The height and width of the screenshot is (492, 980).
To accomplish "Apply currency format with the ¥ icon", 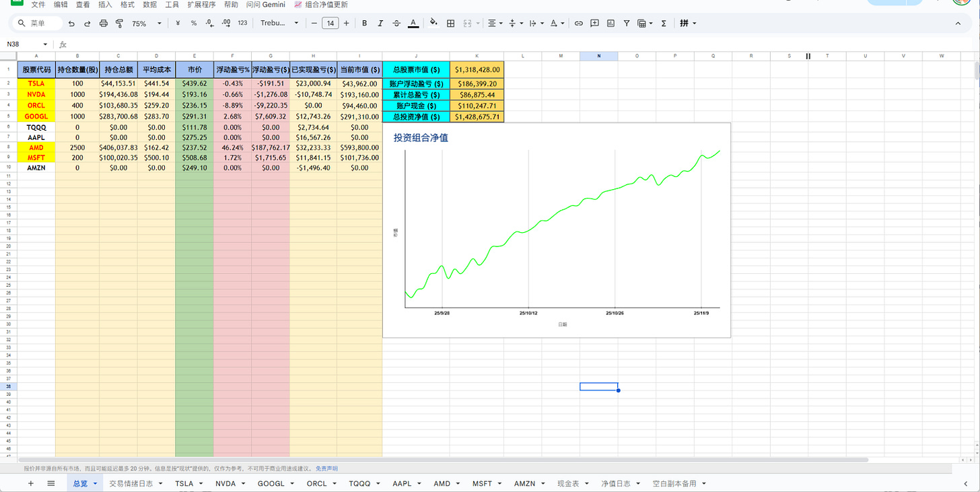I will tap(178, 24).
